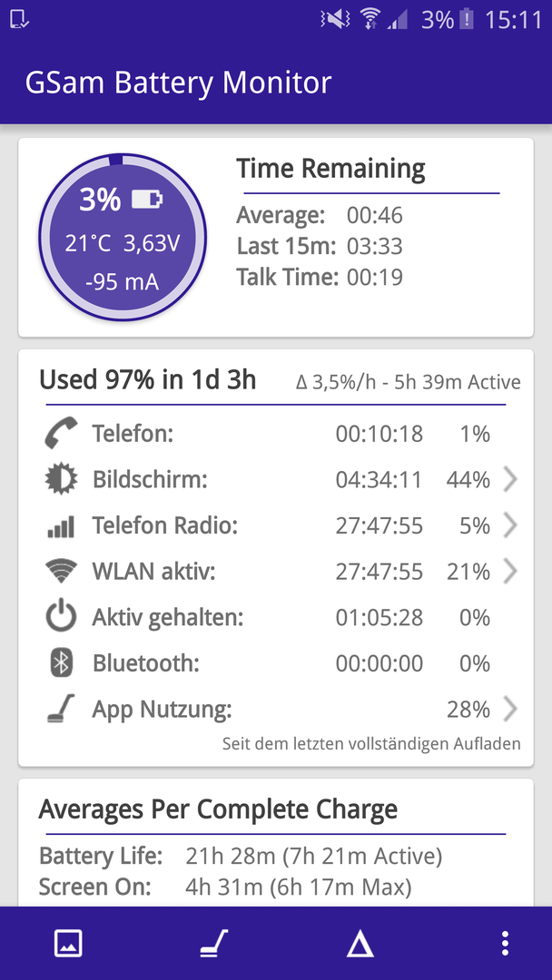Tap the power icon beside Aktiv gehalten
The height and width of the screenshot is (980, 552).
pos(61,618)
